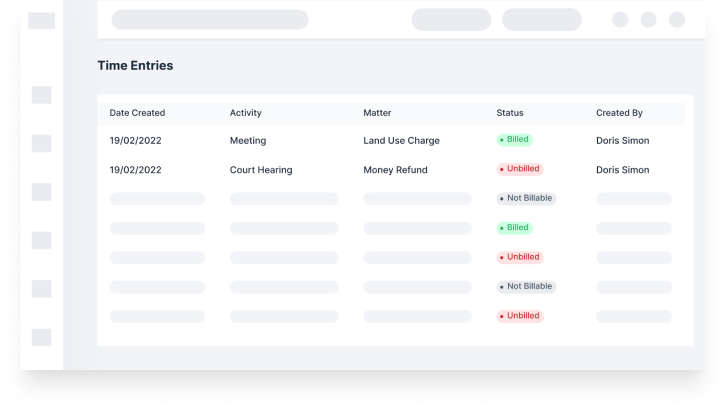Click the second Not Billable status badge
This screenshot has width=726, height=410.
(526, 286)
